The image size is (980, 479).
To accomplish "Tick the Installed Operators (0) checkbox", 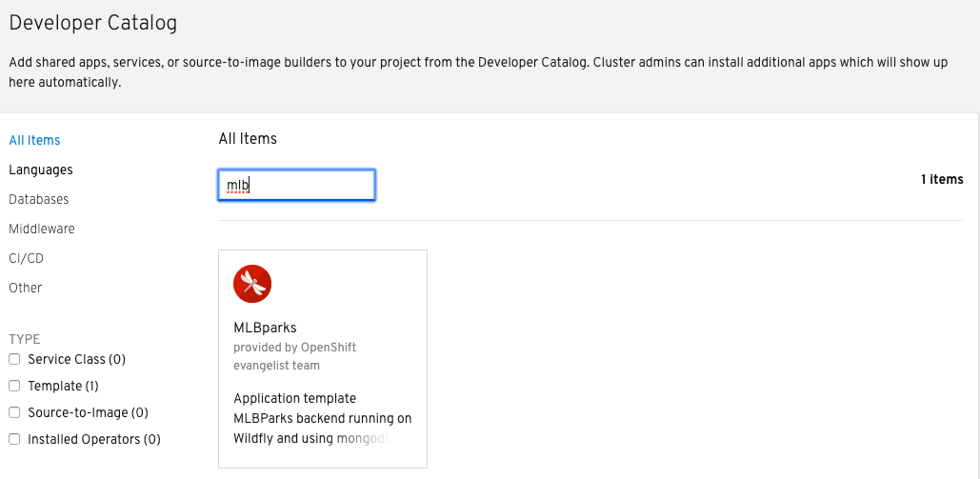I will tap(14, 440).
